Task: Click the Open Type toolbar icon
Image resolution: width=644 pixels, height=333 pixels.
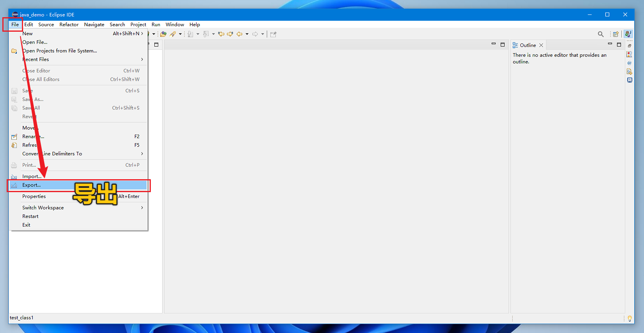Action: coord(163,34)
